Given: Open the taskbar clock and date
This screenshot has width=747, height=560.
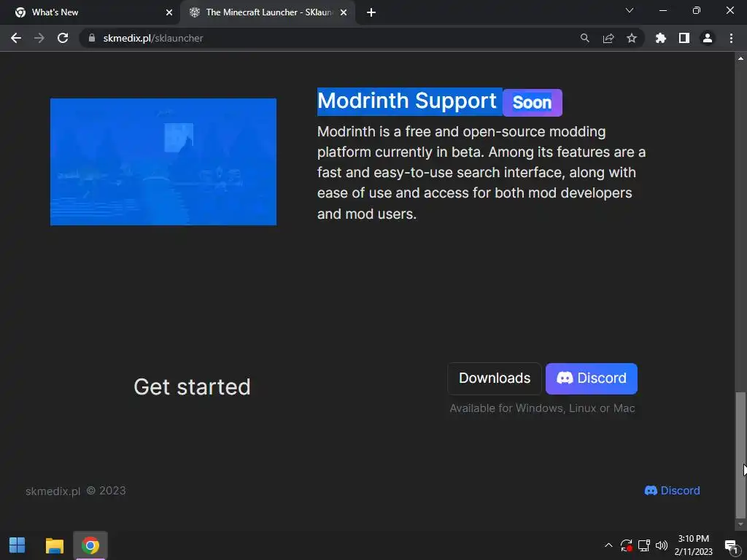Looking at the screenshot, I should point(693,545).
